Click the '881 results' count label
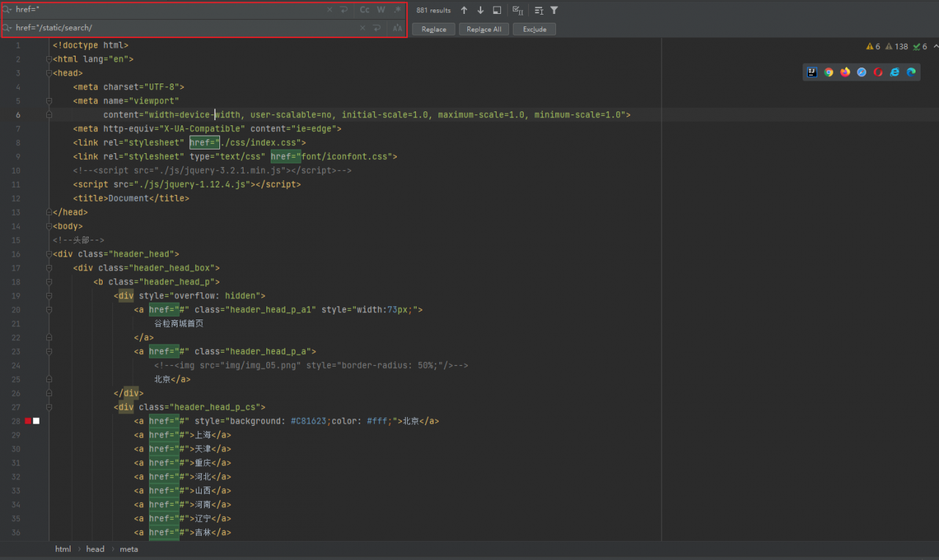 (434, 10)
